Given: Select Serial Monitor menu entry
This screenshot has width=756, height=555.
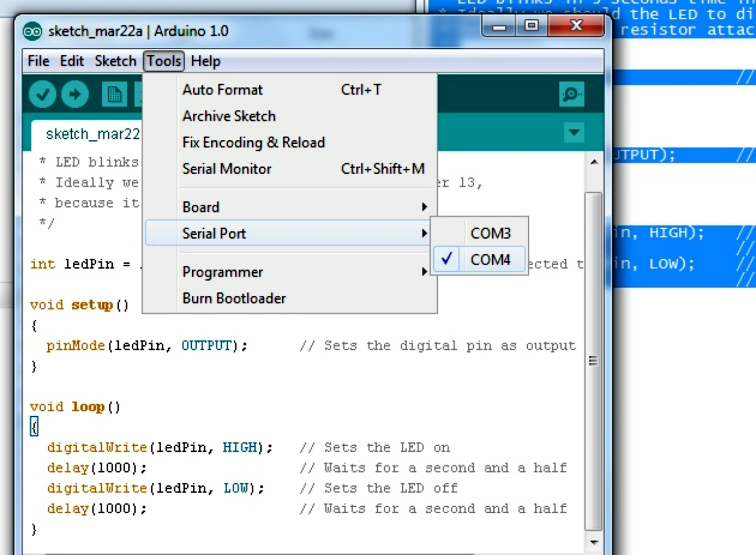Looking at the screenshot, I should [290, 169].
